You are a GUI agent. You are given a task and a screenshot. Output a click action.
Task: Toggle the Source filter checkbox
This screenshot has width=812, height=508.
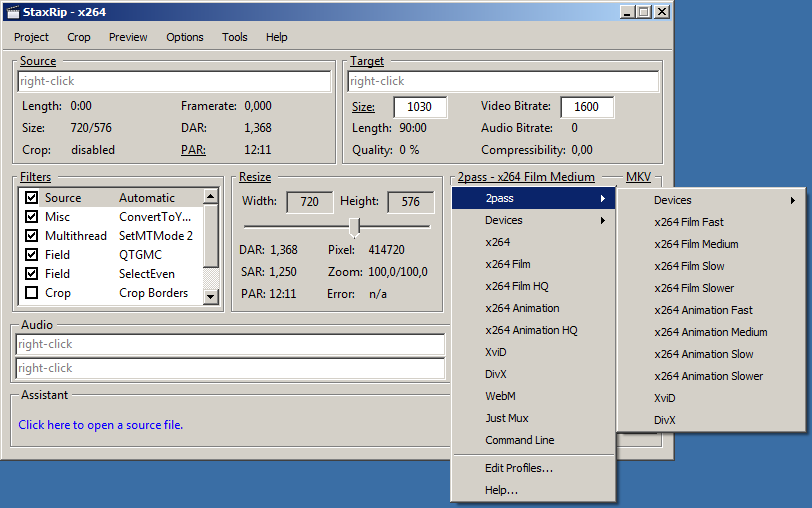[x=32, y=197]
